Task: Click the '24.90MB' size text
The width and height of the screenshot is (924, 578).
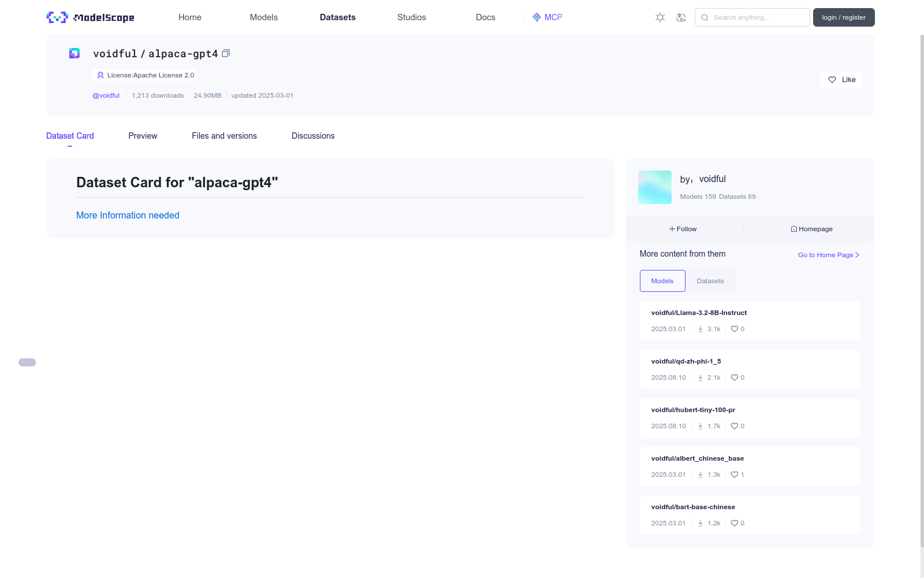Action: (x=207, y=95)
